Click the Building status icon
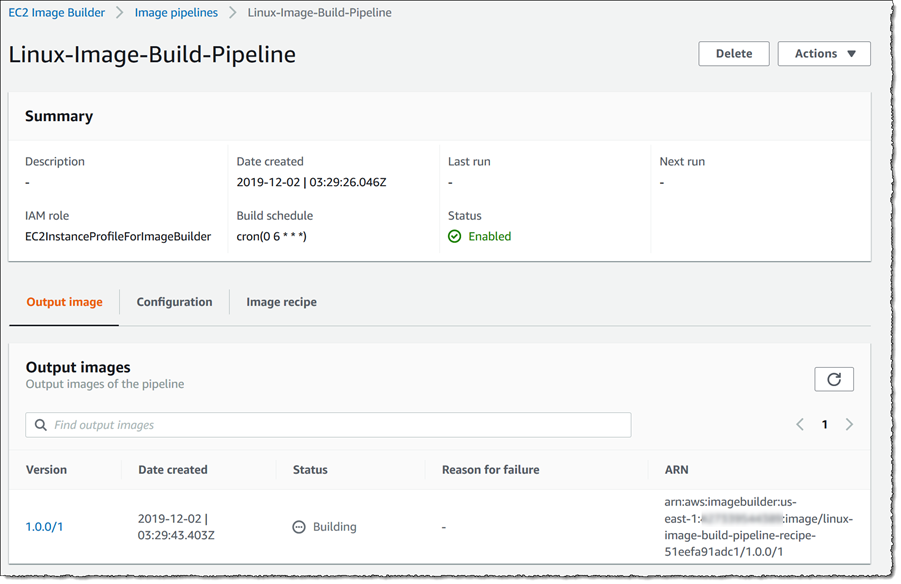The image size is (901, 584). tap(299, 527)
